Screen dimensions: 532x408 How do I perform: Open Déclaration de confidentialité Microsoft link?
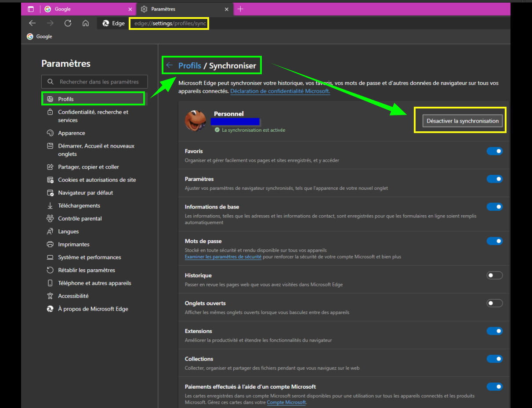click(280, 91)
